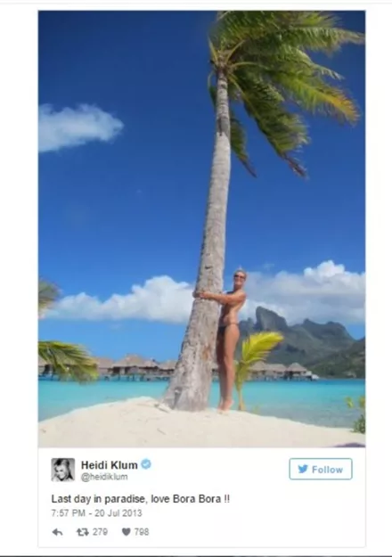Screen dimensions: 392x557
Task: Click the blue verified badge
Action: (146, 464)
